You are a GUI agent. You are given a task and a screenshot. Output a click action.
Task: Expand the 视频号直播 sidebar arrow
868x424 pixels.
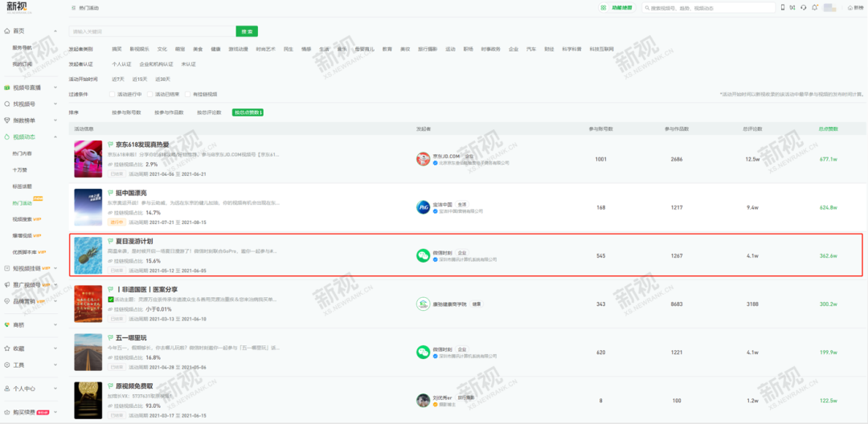coord(55,88)
